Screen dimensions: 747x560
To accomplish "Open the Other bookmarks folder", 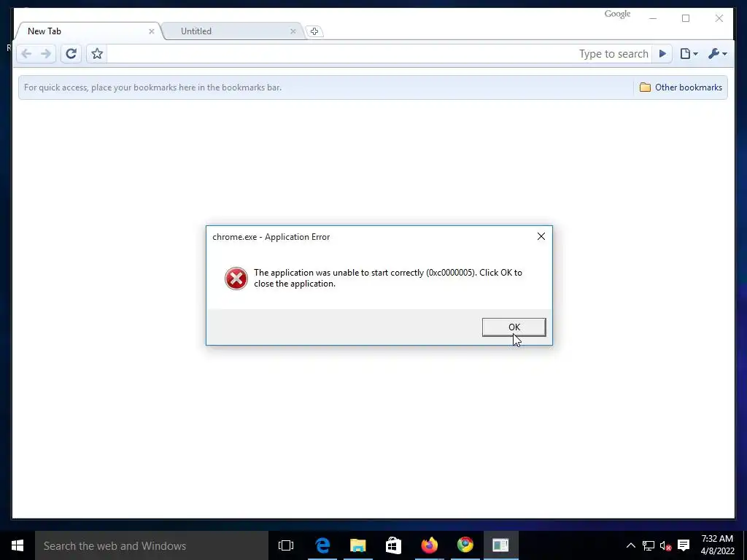I will (681, 87).
